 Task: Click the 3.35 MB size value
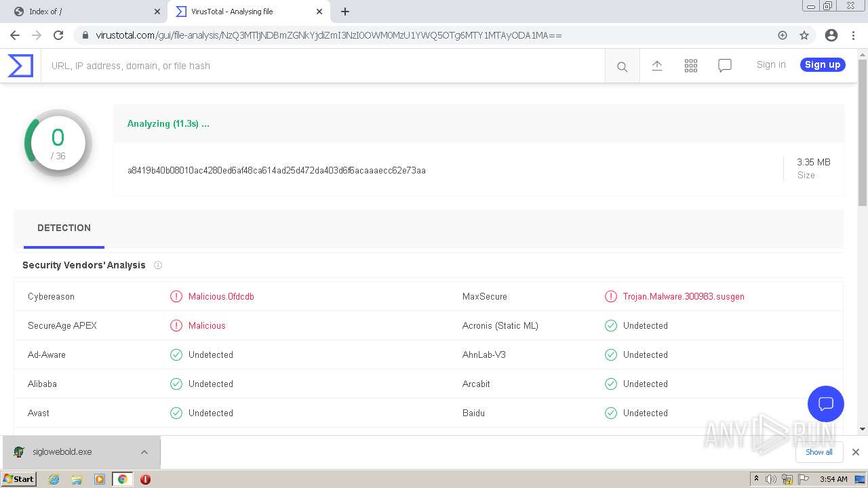814,162
